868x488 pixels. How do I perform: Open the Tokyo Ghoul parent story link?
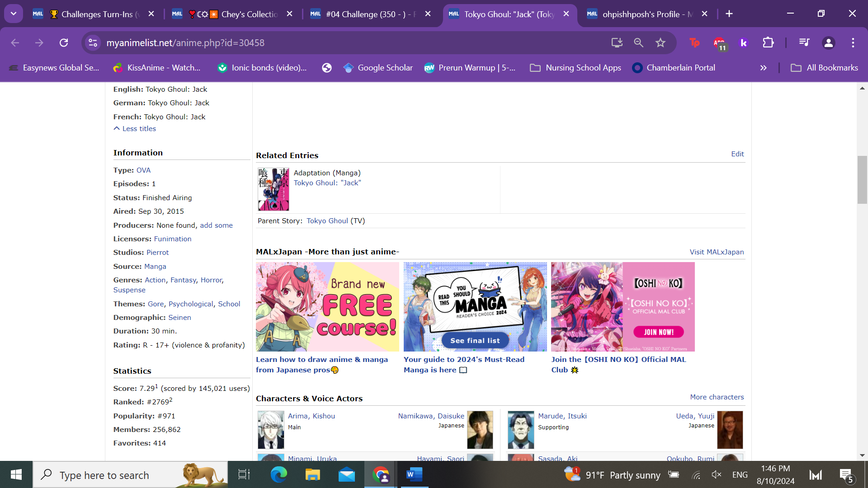(x=327, y=221)
